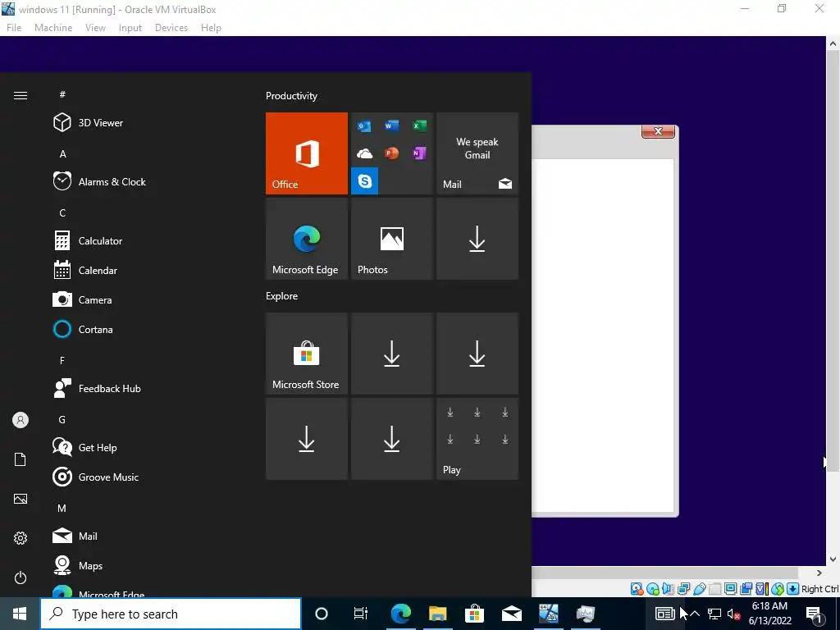Open the Mail 'We speak Gmail' tile
Screen dimensions: 840x630
(477, 153)
